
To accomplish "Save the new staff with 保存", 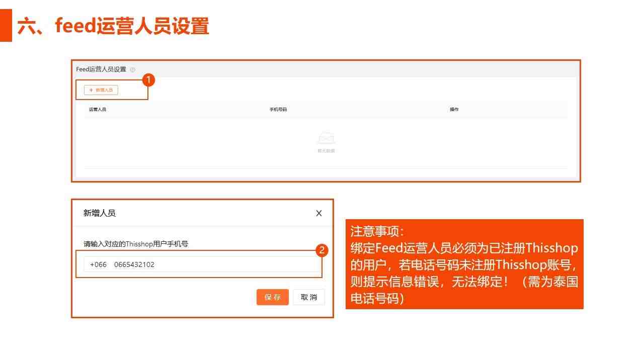I will coord(272,297).
